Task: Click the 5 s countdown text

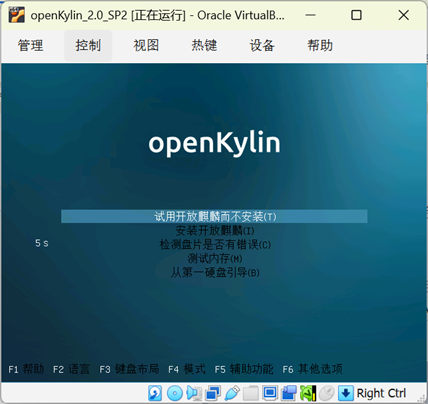Action: pyautogui.click(x=42, y=243)
